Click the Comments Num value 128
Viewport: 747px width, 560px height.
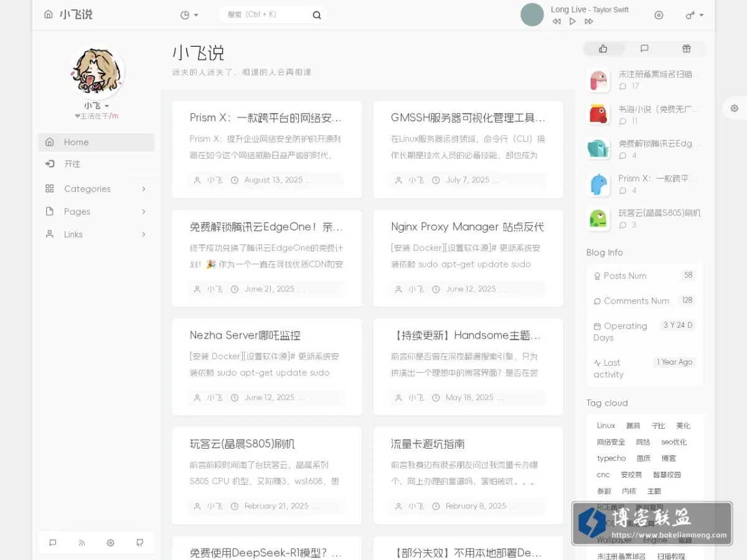click(687, 300)
